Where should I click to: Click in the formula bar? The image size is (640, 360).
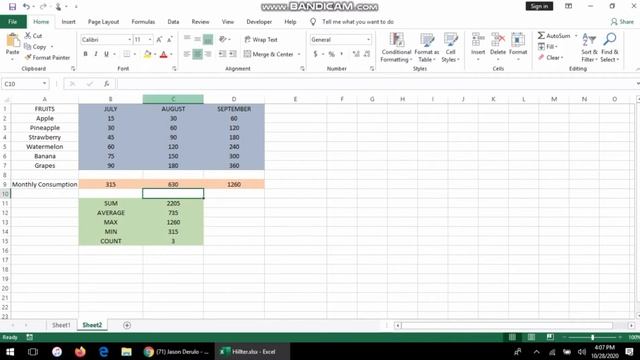pyautogui.click(x=376, y=84)
